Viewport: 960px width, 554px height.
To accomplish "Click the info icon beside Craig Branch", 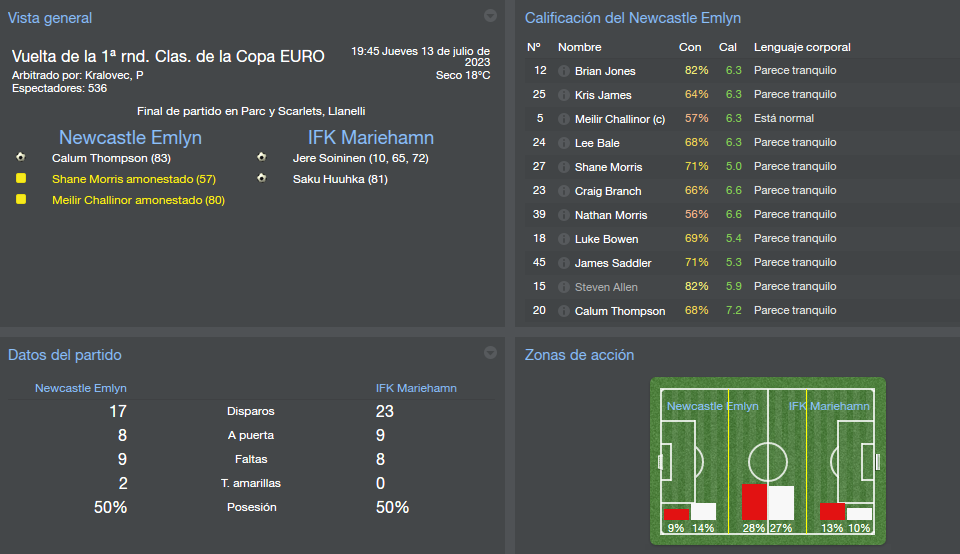I will coord(564,191).
